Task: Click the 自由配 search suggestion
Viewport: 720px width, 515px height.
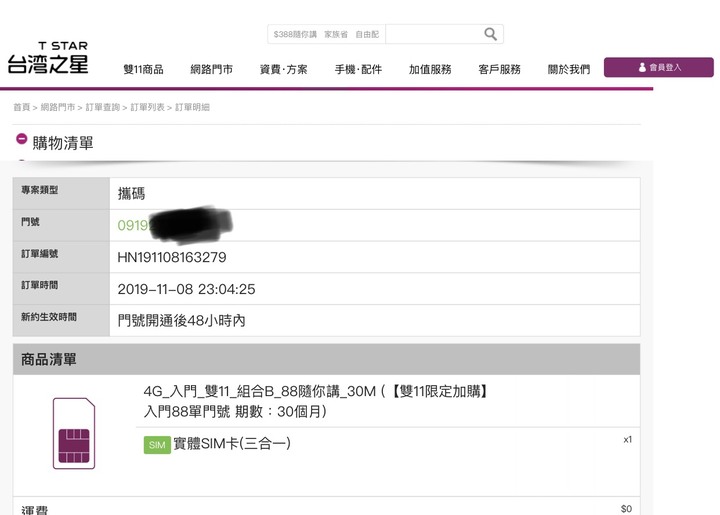Action: click(367, 34)
